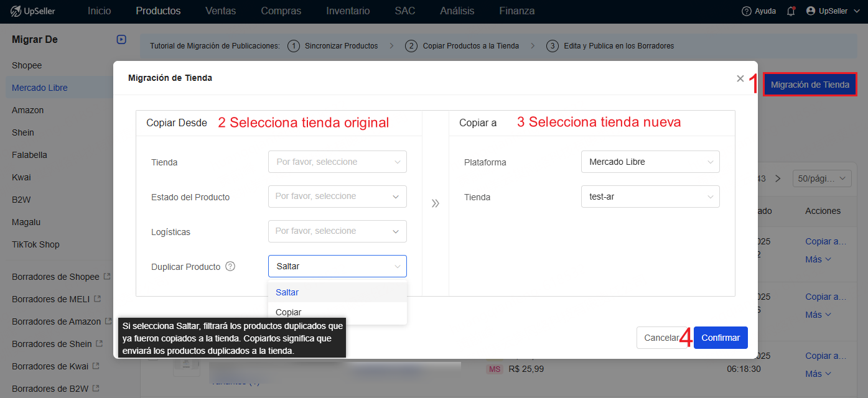Open the Plataforma dropdown showing Mercado Libre
This screenshot has width=868, height=398.
[650, 162]
